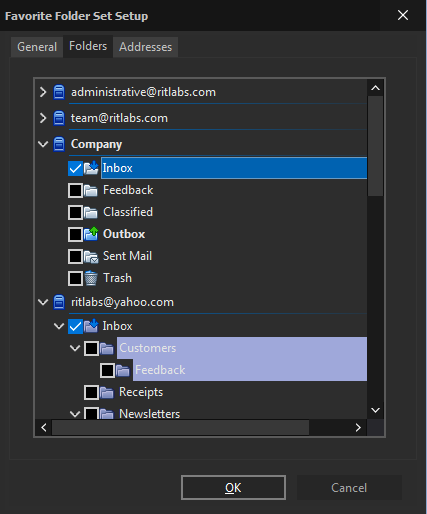Tick the Customers folder checkbox
Screen dimensions: 427x514
click(91, 348)
